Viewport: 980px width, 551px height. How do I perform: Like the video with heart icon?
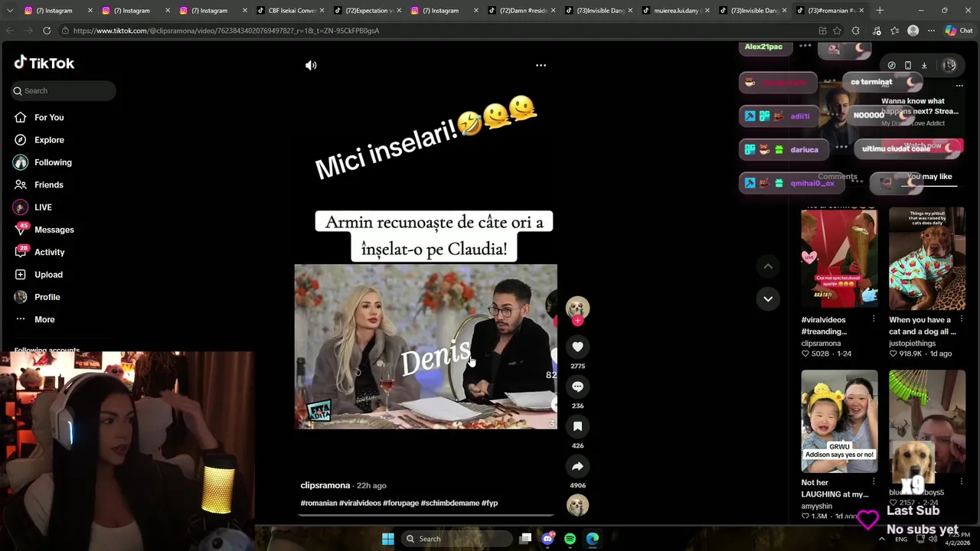(577, 347)
